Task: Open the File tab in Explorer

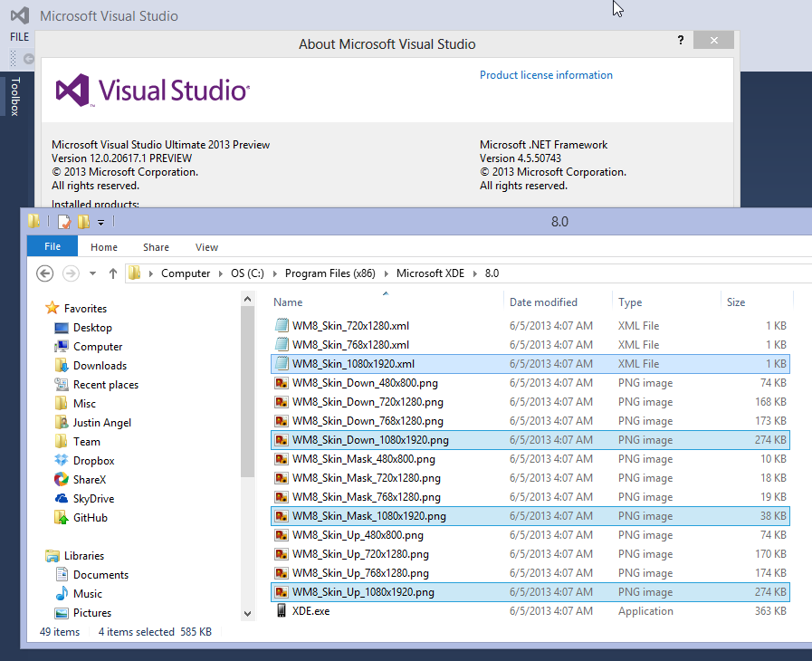Action: click(53, 246)
